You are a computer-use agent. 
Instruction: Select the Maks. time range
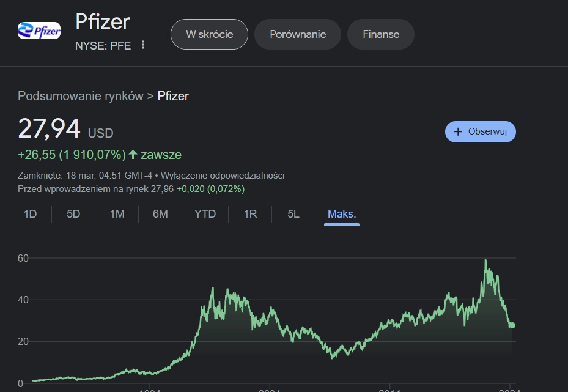342,214
